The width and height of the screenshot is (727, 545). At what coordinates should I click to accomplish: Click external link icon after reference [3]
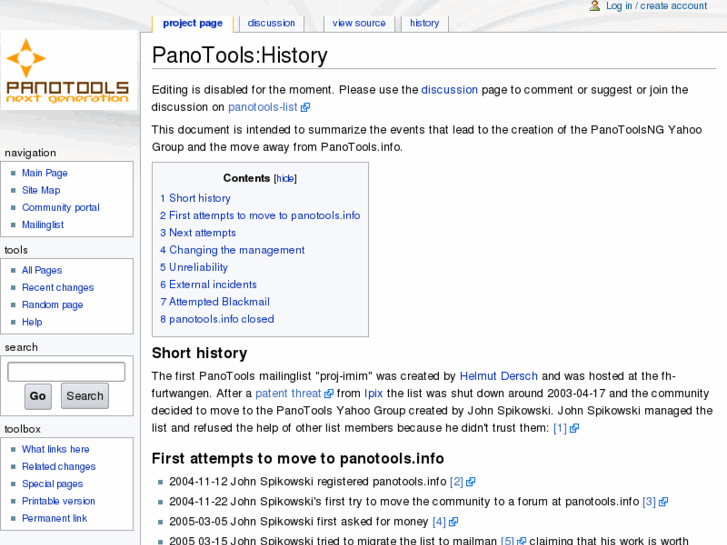pyautogui.click(x=663, y=502)
